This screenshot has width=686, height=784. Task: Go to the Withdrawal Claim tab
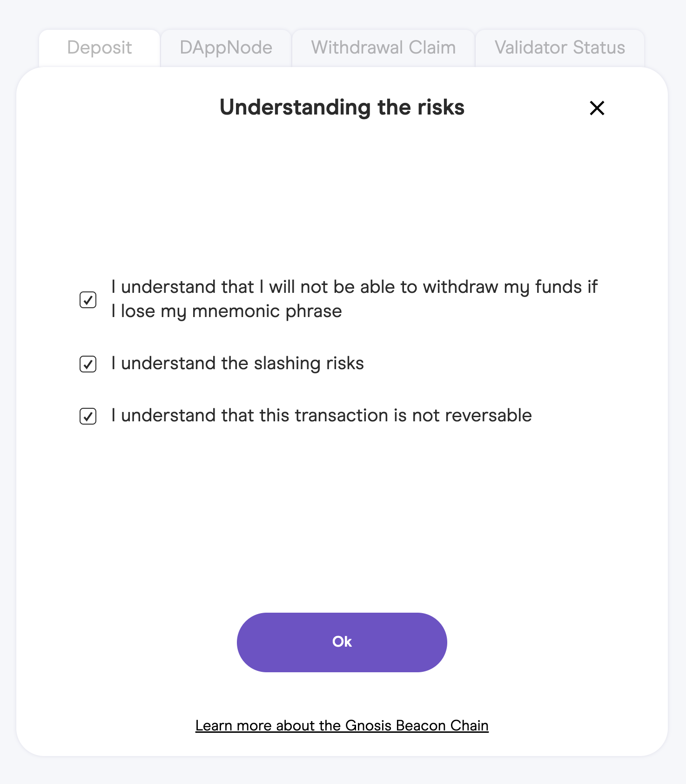tap(383, 48)
